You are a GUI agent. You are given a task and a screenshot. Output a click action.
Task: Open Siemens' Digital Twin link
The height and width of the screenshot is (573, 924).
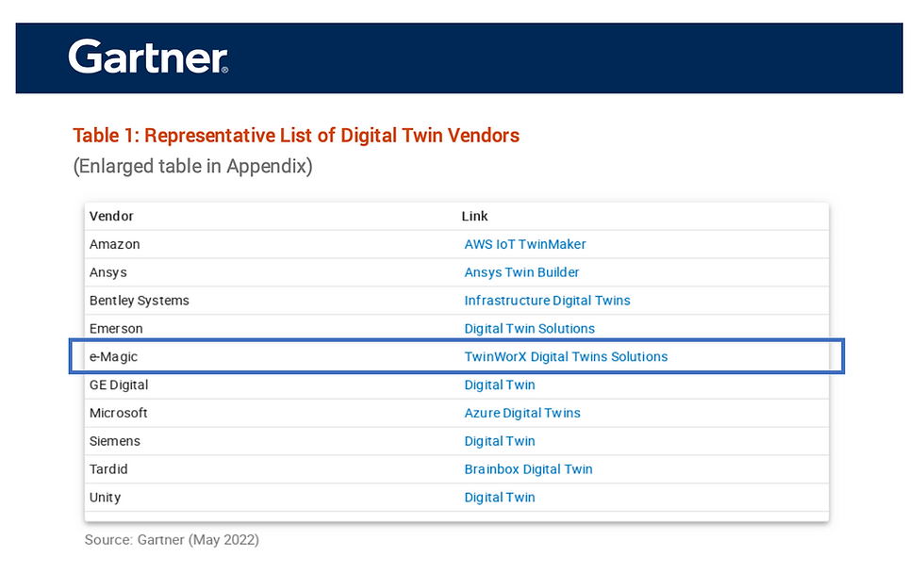tap(499, 442)
